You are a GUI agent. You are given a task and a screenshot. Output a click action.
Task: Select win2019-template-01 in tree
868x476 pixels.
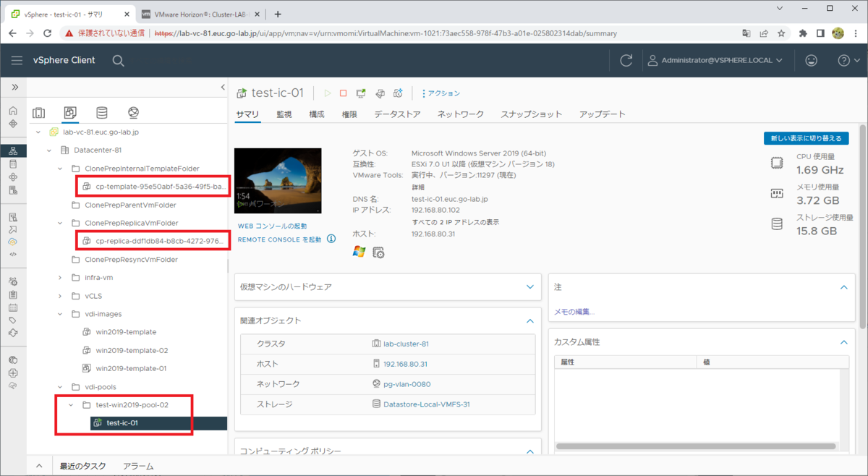coord(131,368)
